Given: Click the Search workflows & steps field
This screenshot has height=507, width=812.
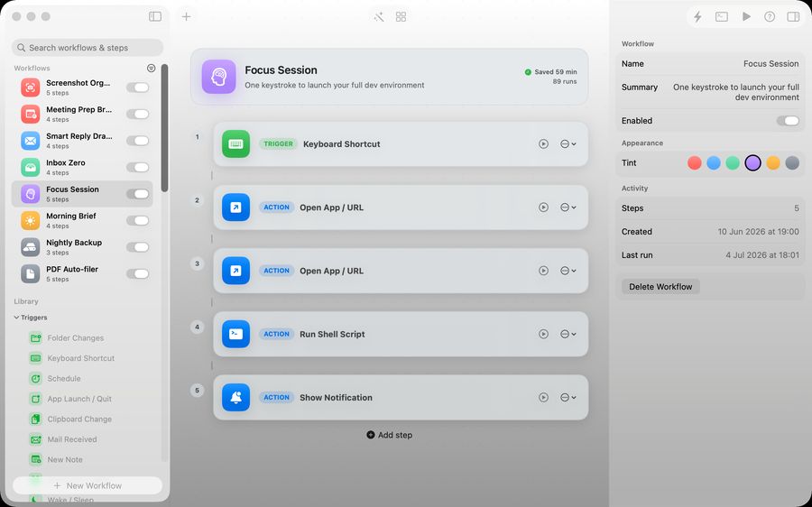Looking at the screenshot, I should pyautogui.click(x=88, y=48).
